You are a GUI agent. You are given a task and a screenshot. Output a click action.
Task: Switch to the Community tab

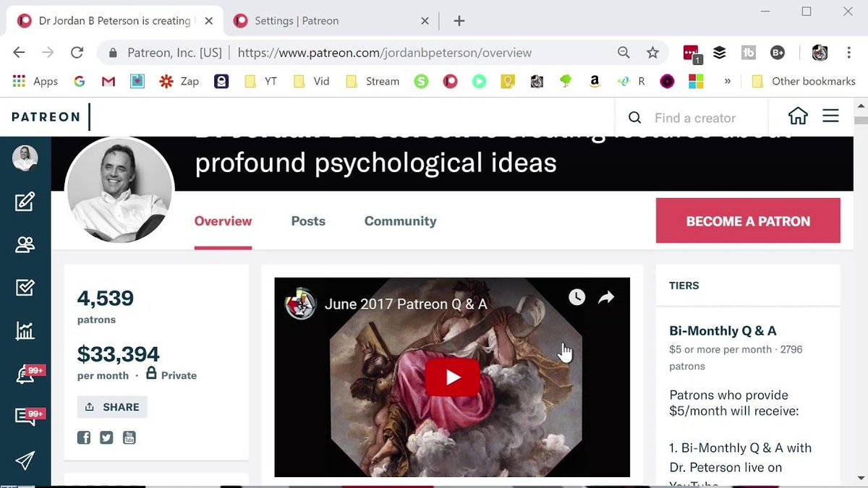tap(400, 221)
